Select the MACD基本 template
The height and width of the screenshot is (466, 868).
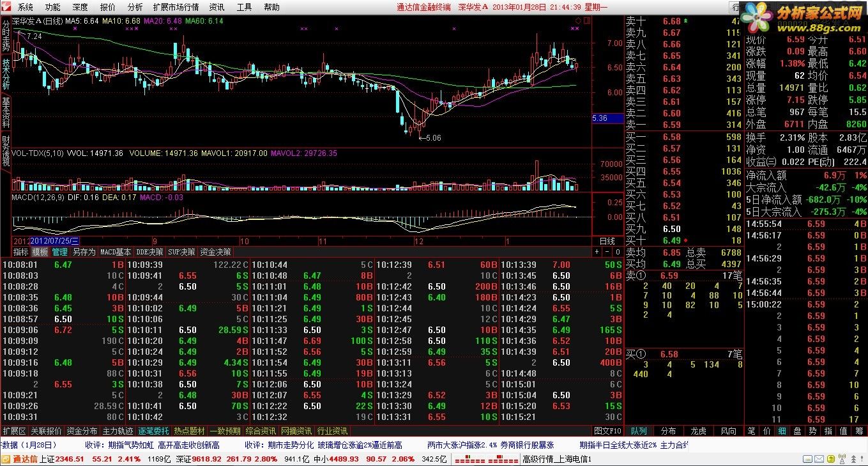pyautogui.click(x=116, y=252)
